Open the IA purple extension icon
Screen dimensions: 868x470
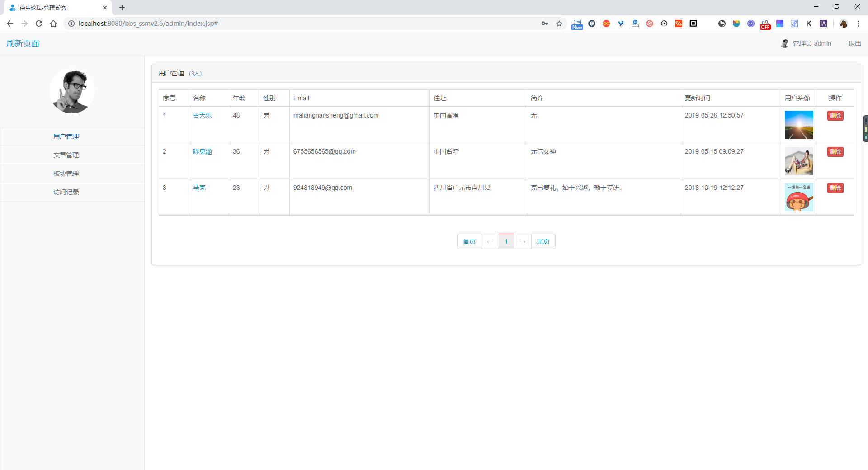tap(823, 23)
